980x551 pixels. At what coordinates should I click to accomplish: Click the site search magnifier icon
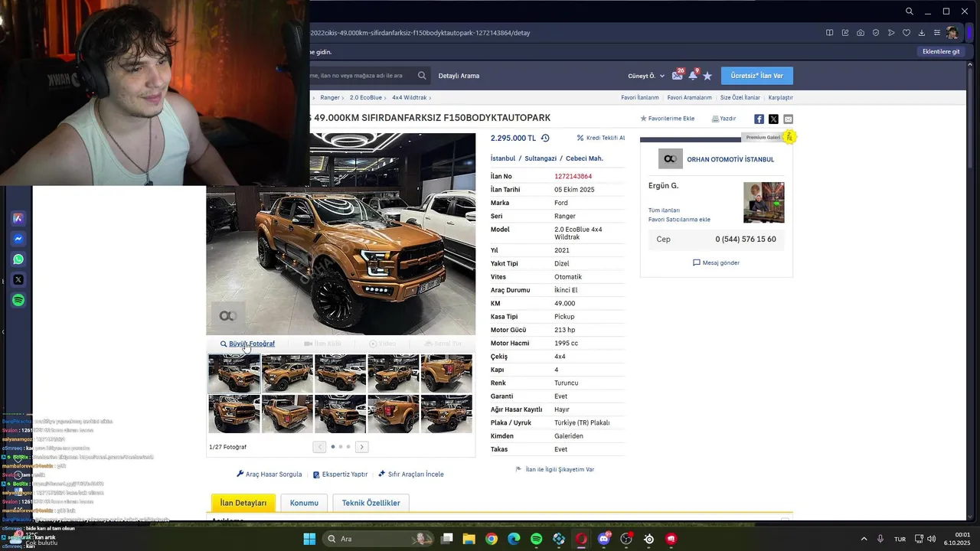coord(422,76)
